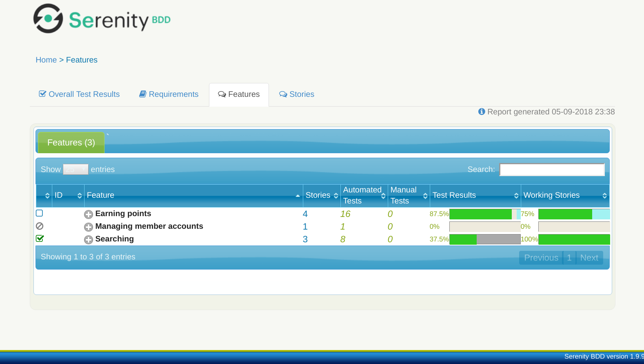Click the Serenity BDD logo
Screen dimensions: 644x364
[x=102, y=19]
